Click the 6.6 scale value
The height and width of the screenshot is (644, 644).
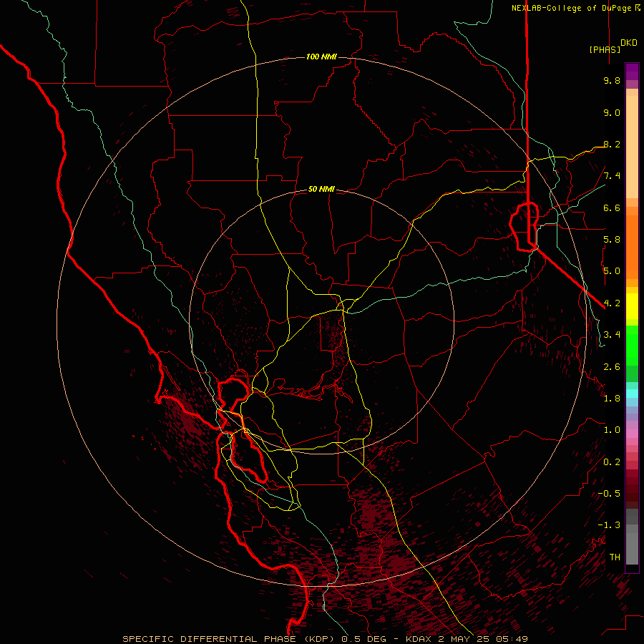612,208
